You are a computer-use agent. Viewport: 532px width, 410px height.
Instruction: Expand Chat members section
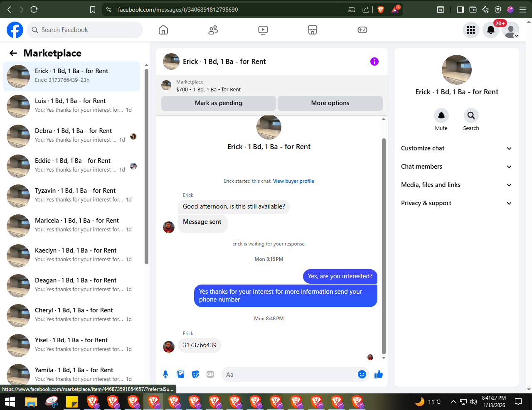[x=456, y=167]
